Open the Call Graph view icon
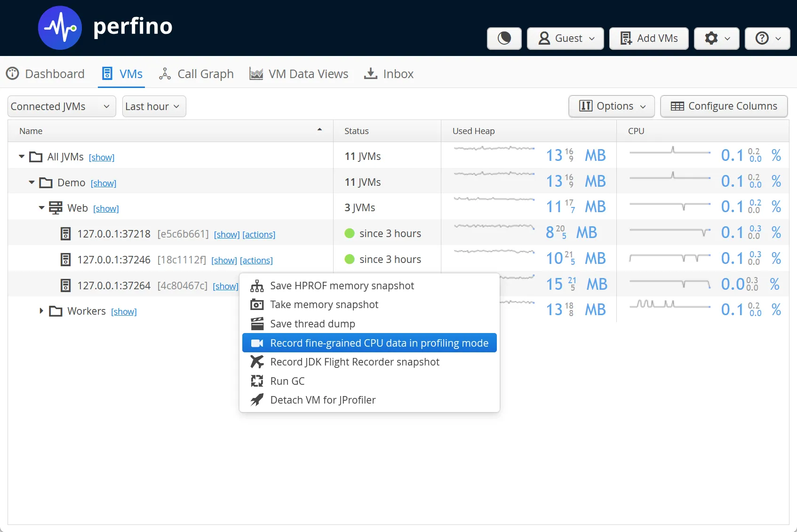The image size is (797, 532). tap(165, 74)
